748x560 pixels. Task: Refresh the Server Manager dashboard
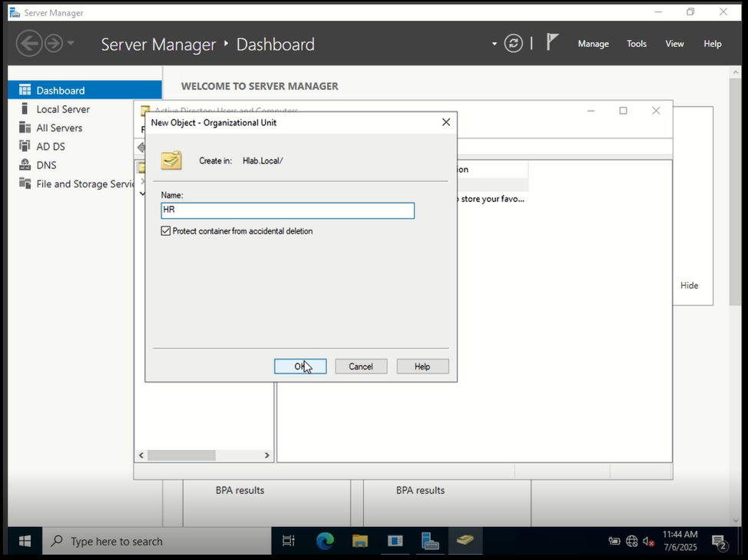click(x=513, y=44)
